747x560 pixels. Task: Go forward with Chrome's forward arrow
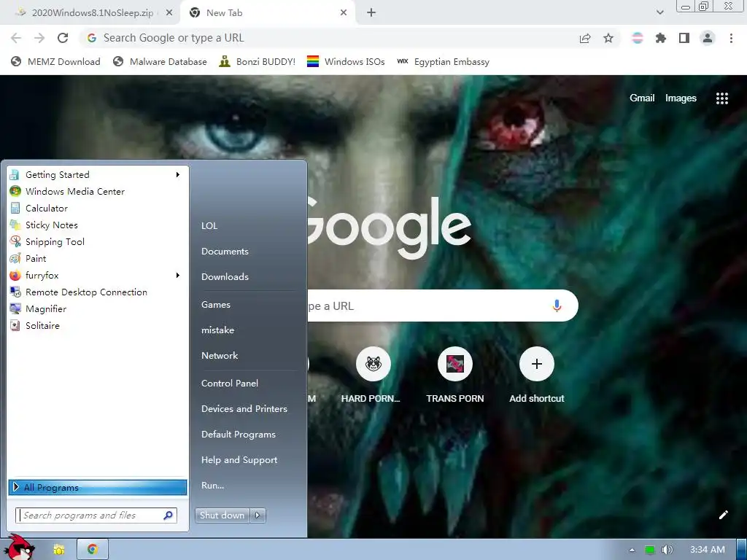(39, 38)
